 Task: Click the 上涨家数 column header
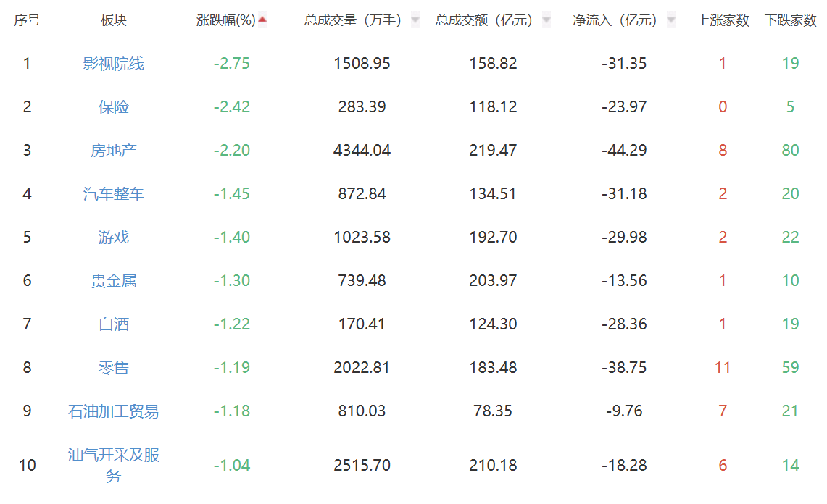pyautogui.click(x=723, y=21)
